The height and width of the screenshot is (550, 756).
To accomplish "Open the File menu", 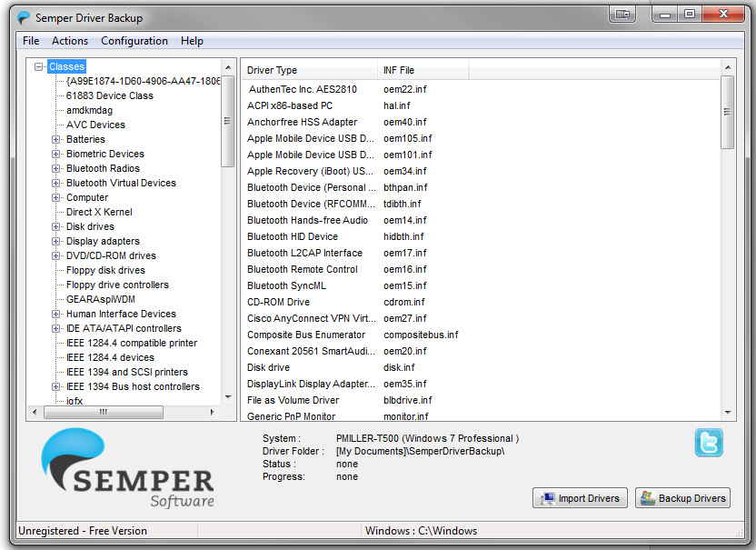I will click(x=31, y=41).
